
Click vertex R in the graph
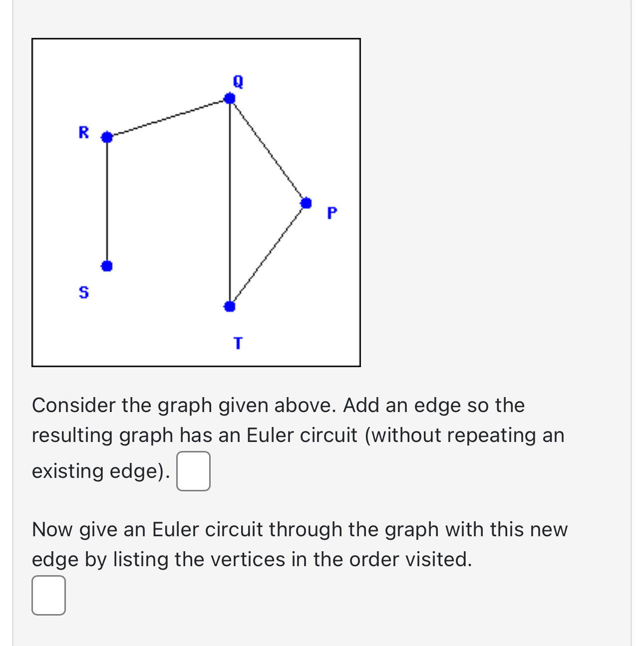(x=107, y=136)
